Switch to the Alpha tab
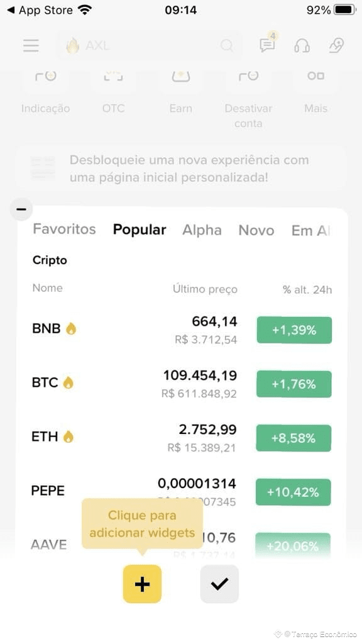 (x=202, y=230)
